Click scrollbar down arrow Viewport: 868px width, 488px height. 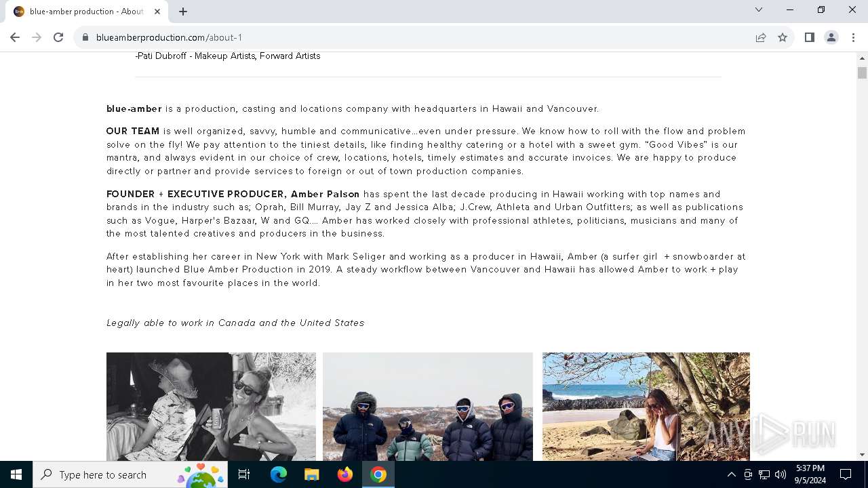[x=862, y=455]
